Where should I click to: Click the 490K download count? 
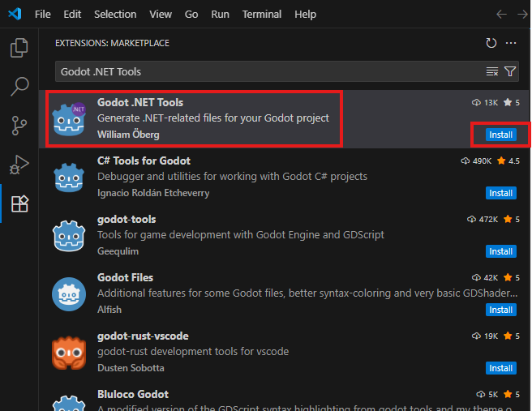476,161
